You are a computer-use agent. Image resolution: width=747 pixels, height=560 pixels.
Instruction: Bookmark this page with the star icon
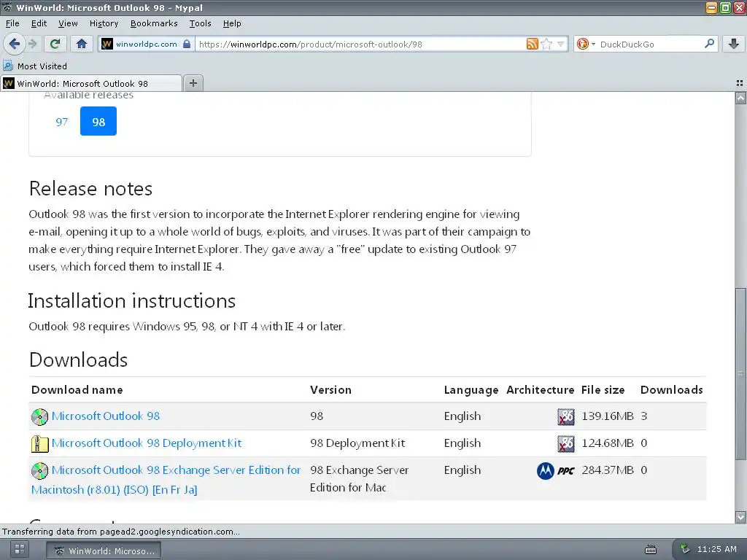[x=546, y=44]
